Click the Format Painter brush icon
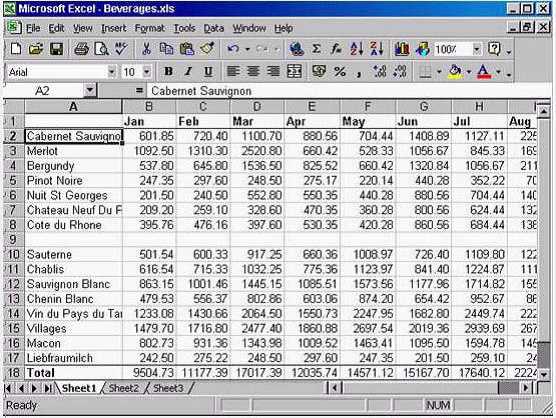 click(x=207, y=49)
